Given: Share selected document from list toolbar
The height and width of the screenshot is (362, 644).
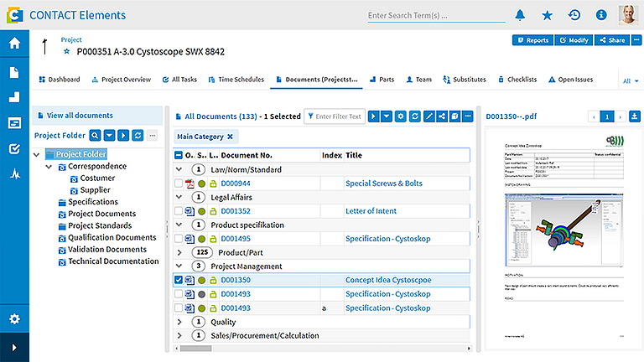Looking at the screenshot, I should click(442, 116).
